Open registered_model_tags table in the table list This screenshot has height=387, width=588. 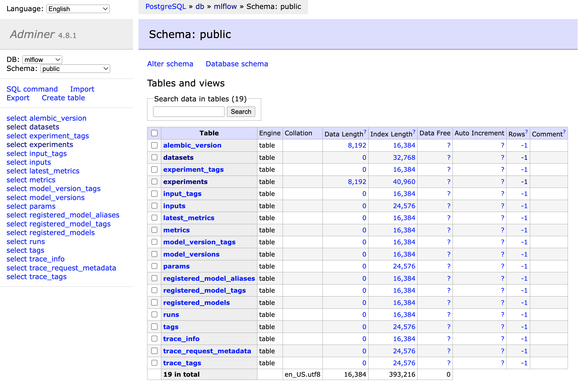tap(204, 291)
